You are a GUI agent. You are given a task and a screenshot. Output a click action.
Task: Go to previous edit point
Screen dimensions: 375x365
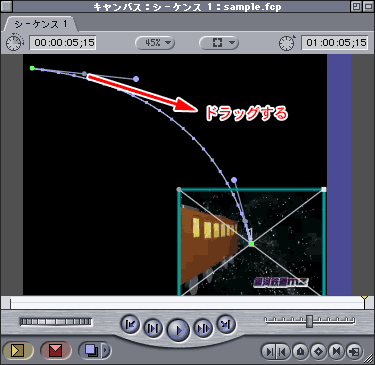130,324
